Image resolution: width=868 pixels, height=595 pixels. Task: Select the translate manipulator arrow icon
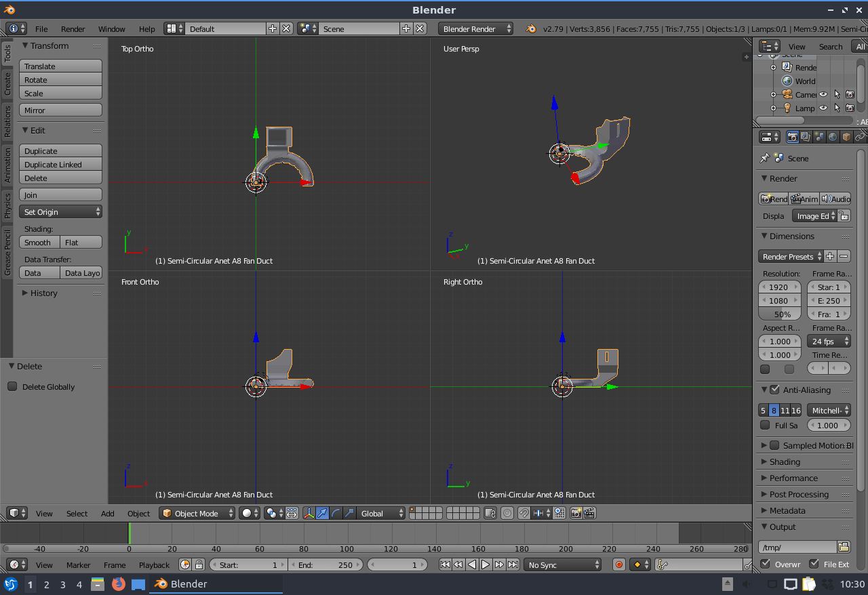click(322, 513)
